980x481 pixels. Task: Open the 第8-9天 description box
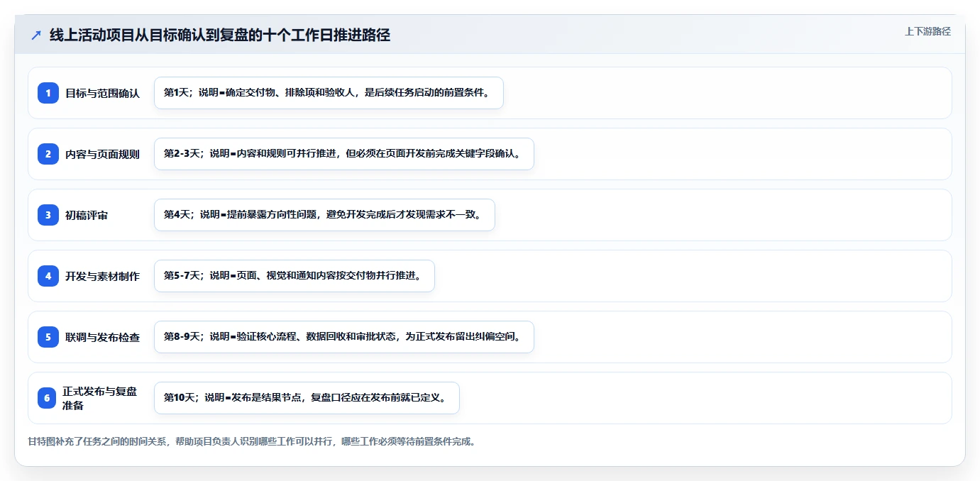[343, 337]
